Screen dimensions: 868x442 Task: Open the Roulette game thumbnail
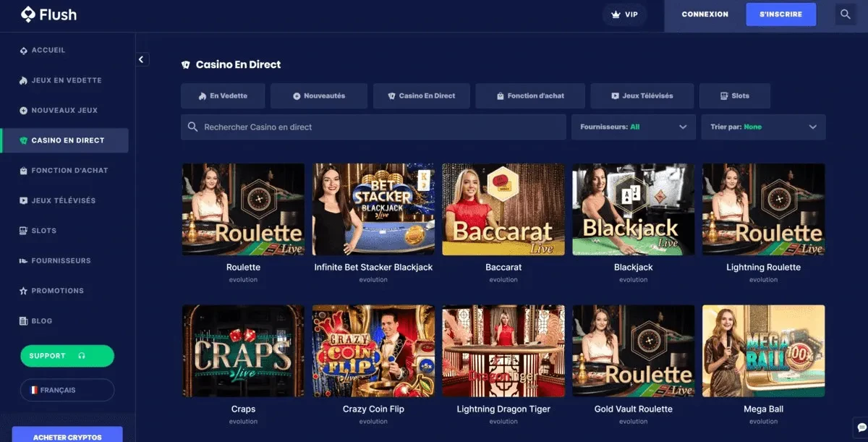[243, 209]
